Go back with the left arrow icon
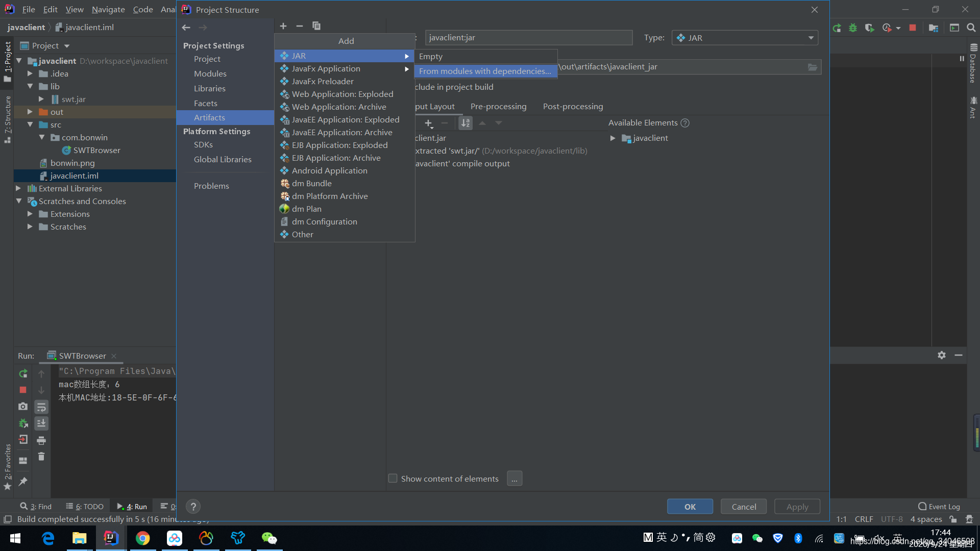Screen dimensions: 980x551 186,28
